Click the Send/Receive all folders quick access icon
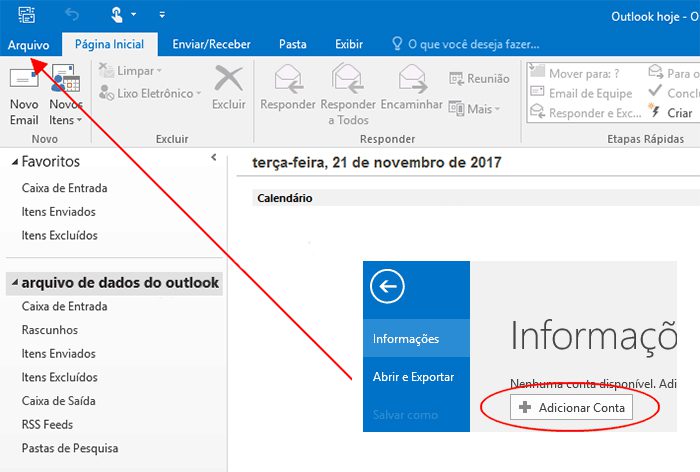The image size is (700, 472). tap(27, 15)
